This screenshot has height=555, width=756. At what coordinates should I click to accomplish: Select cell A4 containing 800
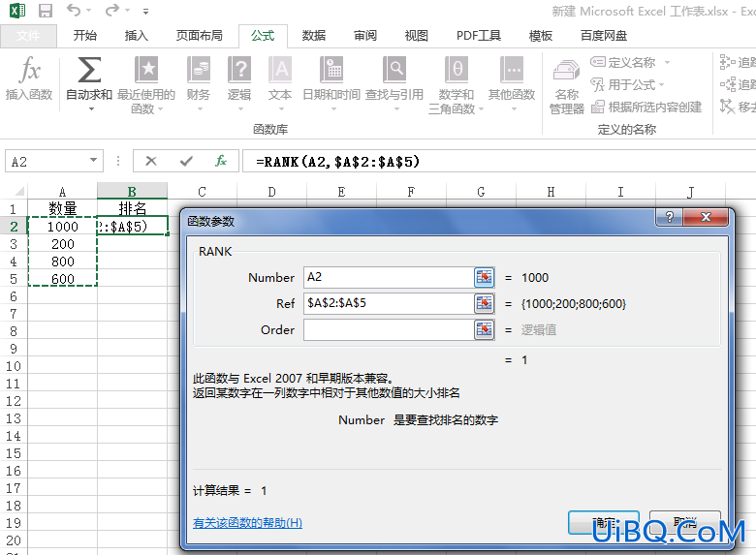pyautogui.click(x=63, y=262)
